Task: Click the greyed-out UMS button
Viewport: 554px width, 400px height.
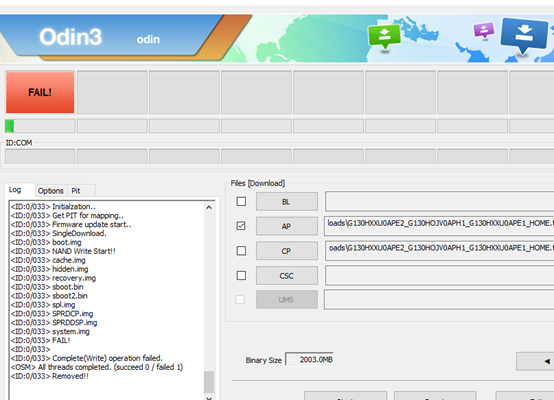Action: click(x=287, y=300)
